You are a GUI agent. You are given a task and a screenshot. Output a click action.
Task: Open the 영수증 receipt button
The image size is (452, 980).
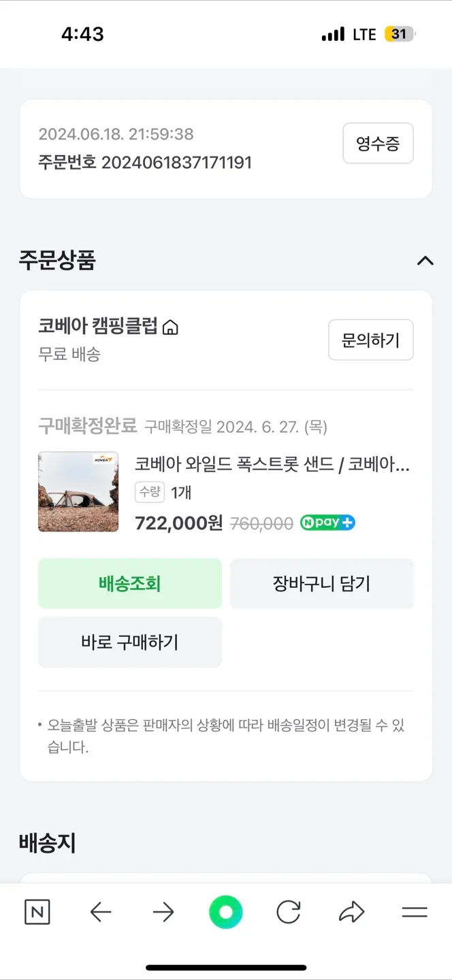click(x=378, y=143)
